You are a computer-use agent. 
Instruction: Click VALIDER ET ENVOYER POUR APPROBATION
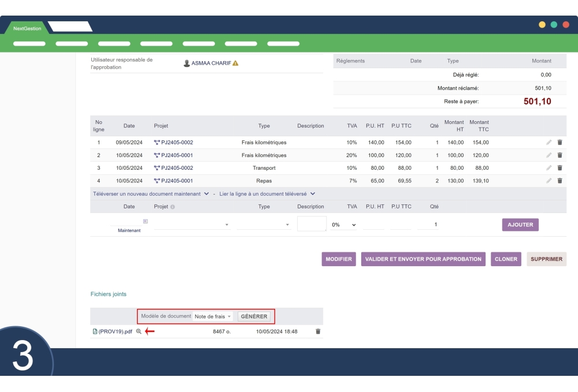423,259
